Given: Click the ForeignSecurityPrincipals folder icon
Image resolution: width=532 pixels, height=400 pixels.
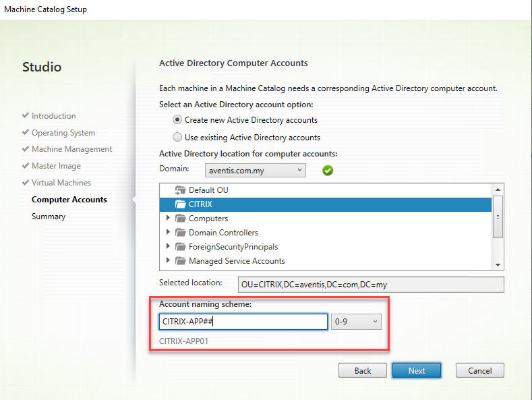Looking at the screenshot, I should click(180, 247).
